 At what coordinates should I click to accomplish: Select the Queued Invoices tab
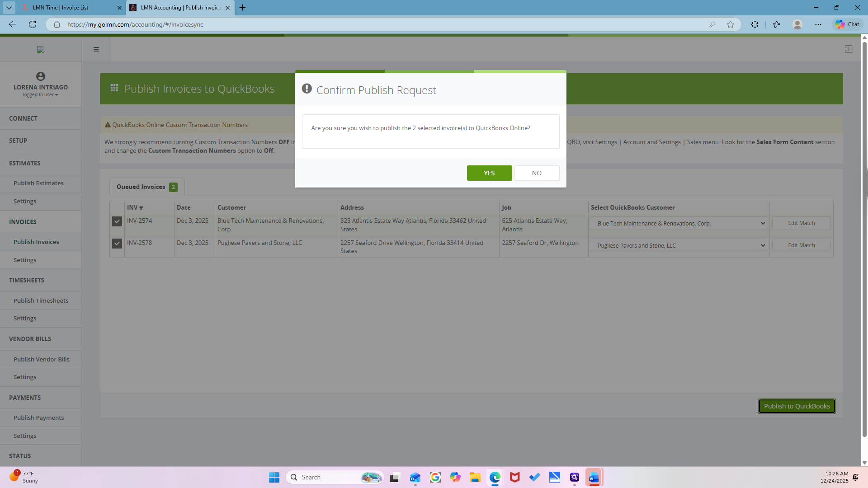(x=147, y=187)
